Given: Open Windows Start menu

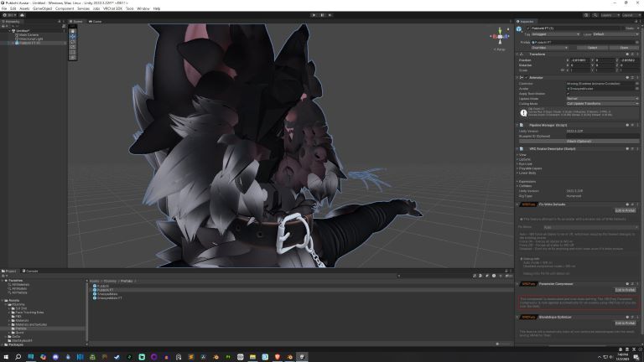Looking at the screenshot, I should coord(6,357).
